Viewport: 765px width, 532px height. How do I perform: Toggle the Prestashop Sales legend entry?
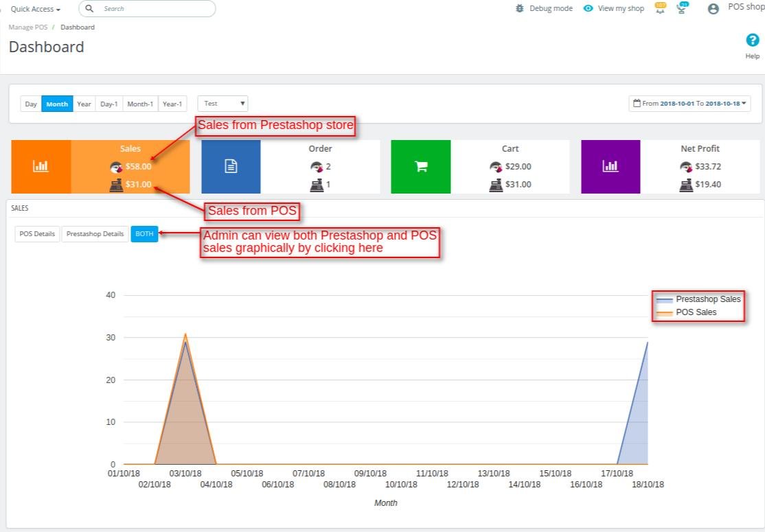tap(698, 299)
